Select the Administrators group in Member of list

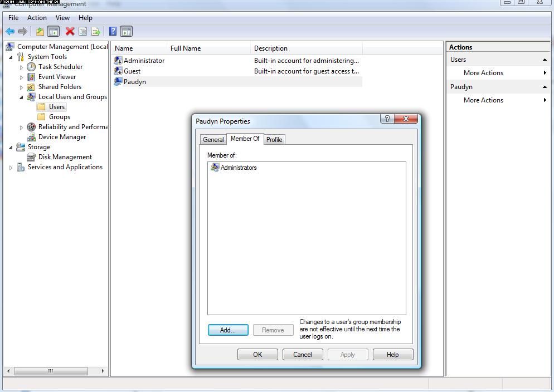(x=238, y=168)
